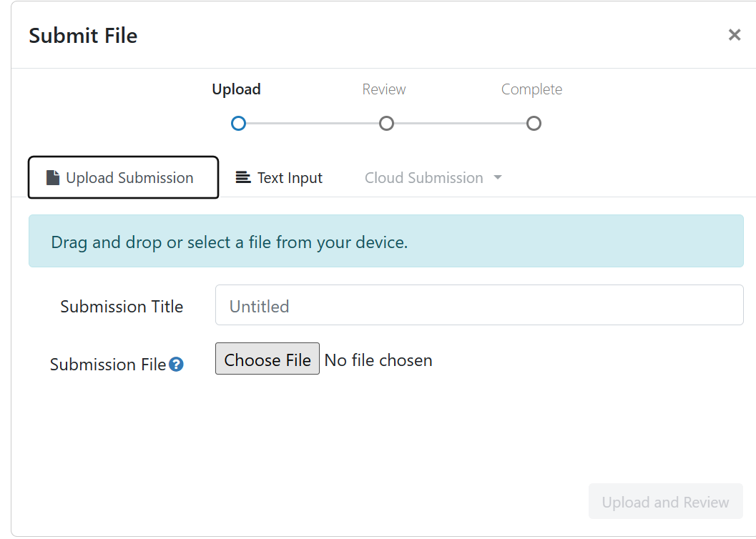Select the Complete step label

tap(531, 89)
